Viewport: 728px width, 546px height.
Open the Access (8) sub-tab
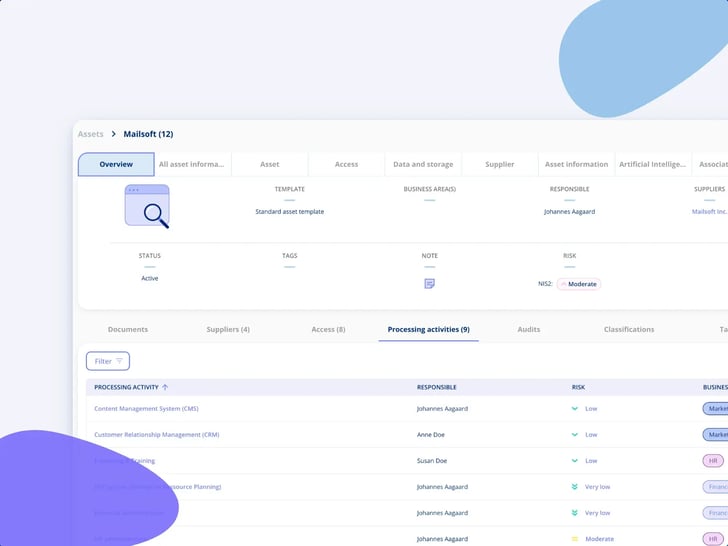[328, 329]
